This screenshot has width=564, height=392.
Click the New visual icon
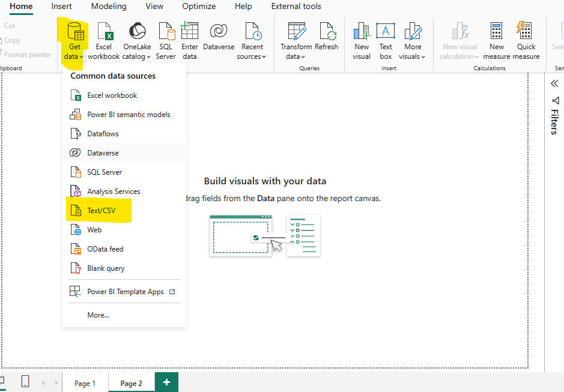362,31
